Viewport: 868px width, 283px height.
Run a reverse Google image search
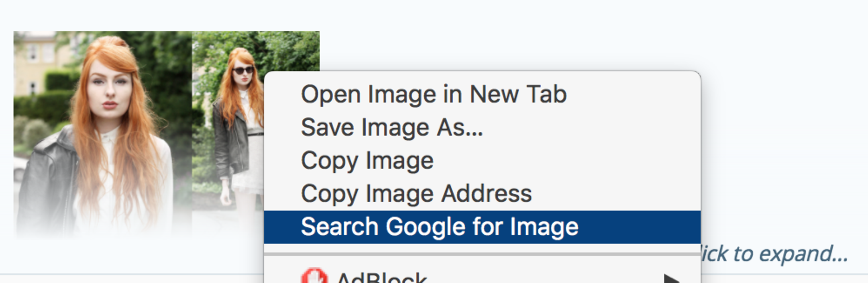[x=440, y=227]
